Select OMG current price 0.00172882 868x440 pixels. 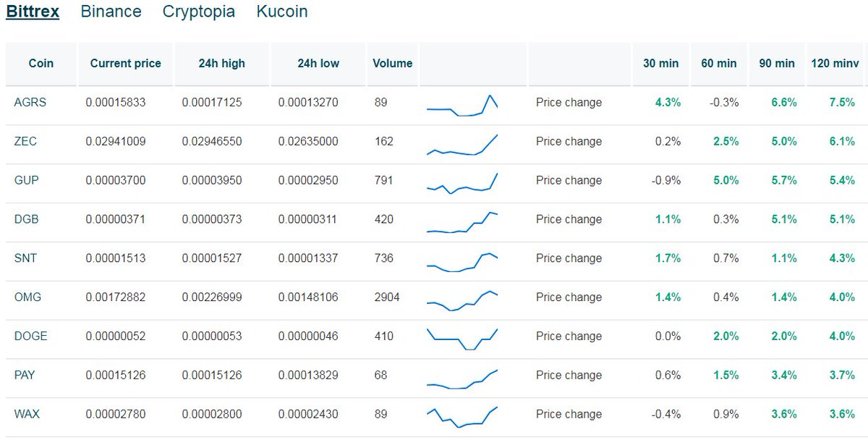[116, 298]
